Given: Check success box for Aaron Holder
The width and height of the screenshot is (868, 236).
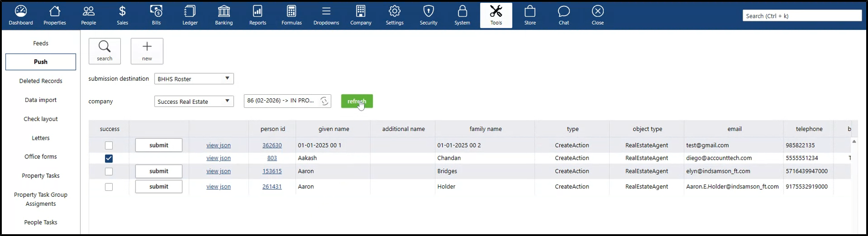Looking at the screenshot, I should pyautogui.click(x=109, y=187).
